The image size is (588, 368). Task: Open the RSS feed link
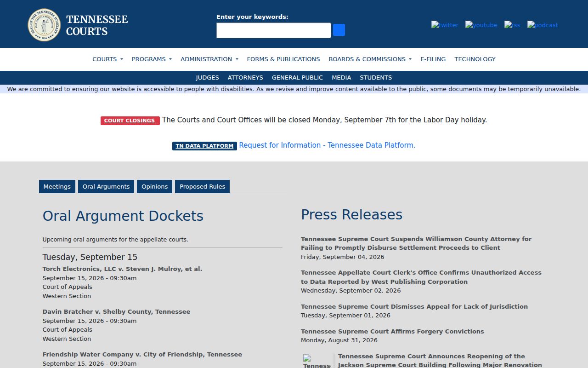pyautogui.click(x=512, y=25)
